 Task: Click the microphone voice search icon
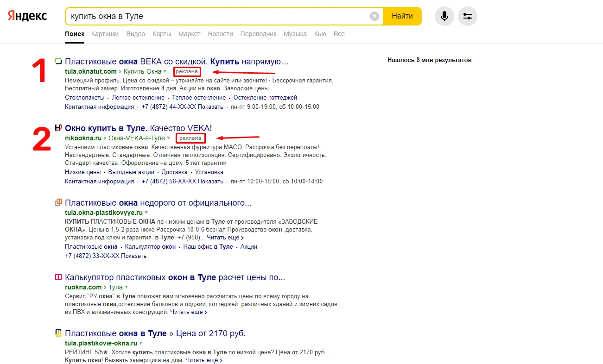pyautogui.click(x=444, y=17)
